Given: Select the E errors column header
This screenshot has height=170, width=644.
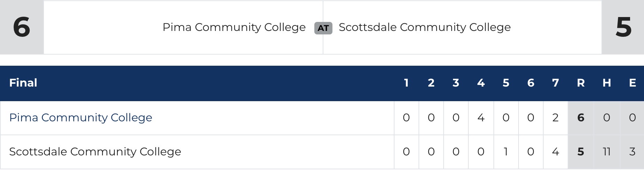Looking at the screenshot, I should point(632,83).
